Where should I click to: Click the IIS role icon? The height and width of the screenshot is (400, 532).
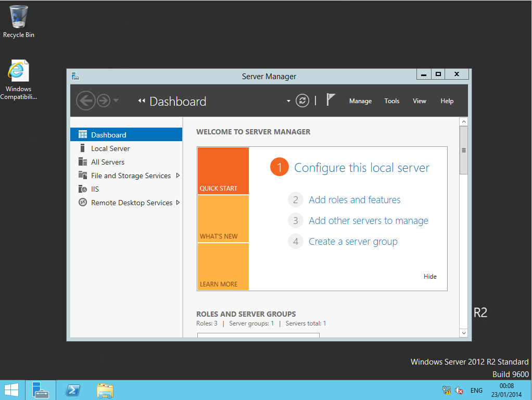(x=82, y=189)
